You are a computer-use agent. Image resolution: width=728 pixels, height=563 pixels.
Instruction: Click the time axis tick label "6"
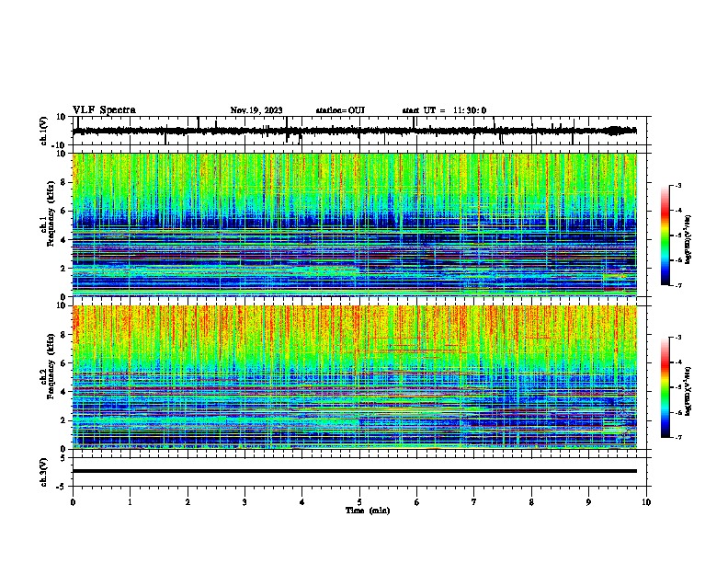417,502
